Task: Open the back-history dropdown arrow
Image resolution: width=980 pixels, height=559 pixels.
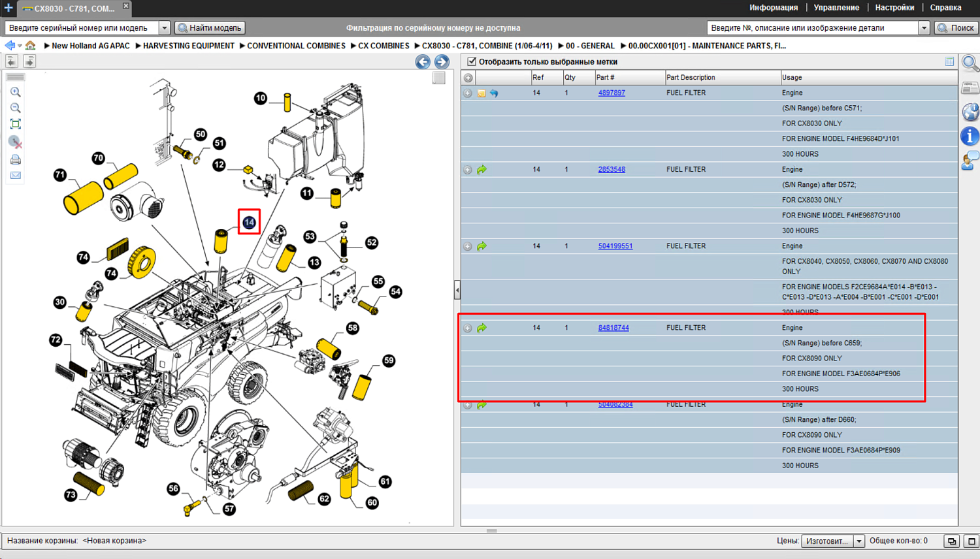Action: (20, 46)
